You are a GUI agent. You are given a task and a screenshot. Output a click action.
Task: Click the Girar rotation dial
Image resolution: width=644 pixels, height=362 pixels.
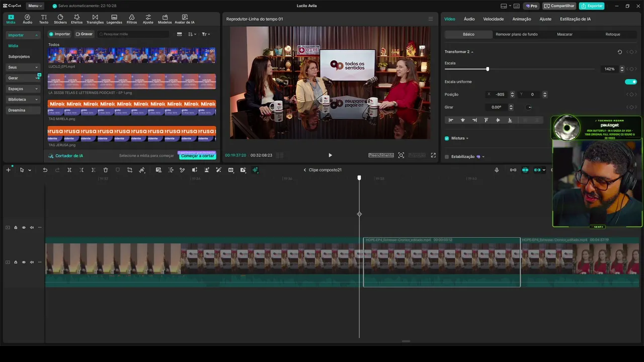coord(529,107)
